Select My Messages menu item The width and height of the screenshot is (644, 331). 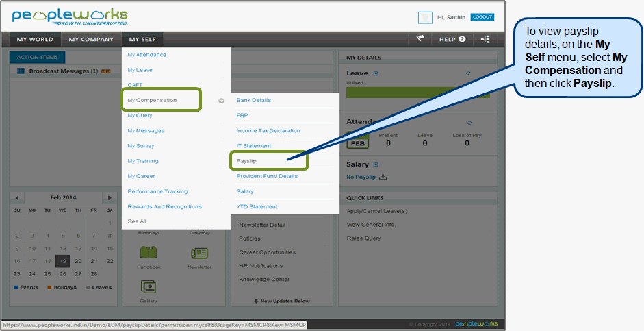click(x=146, y=131)
